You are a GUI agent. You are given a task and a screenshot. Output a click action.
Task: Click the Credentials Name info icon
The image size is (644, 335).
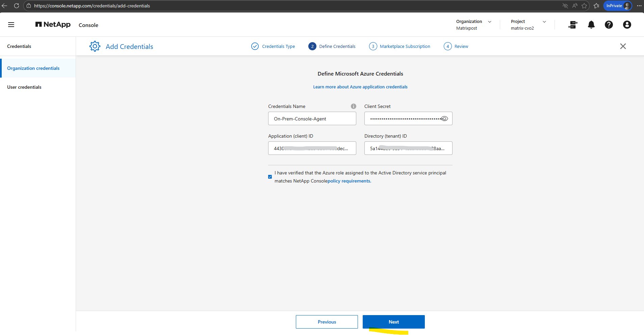pyautogui.click(x=353, y=106)
